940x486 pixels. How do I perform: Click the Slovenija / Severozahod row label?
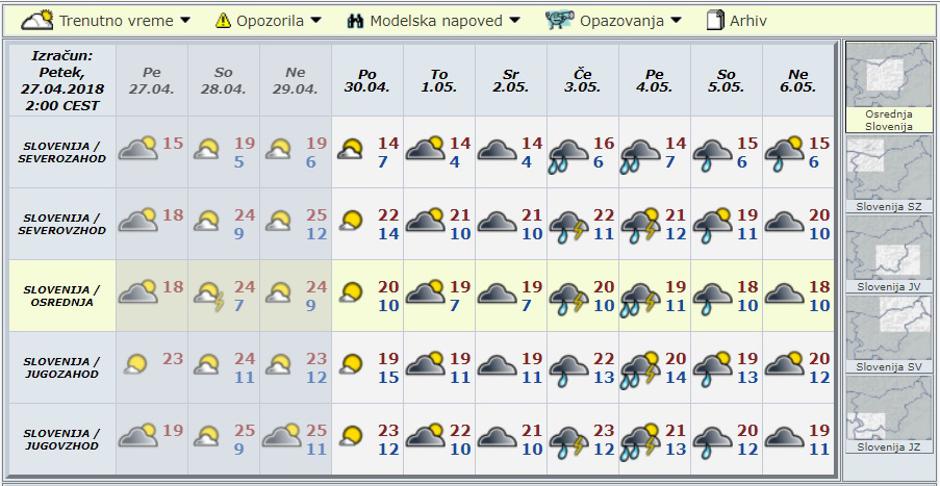point(61,152)
